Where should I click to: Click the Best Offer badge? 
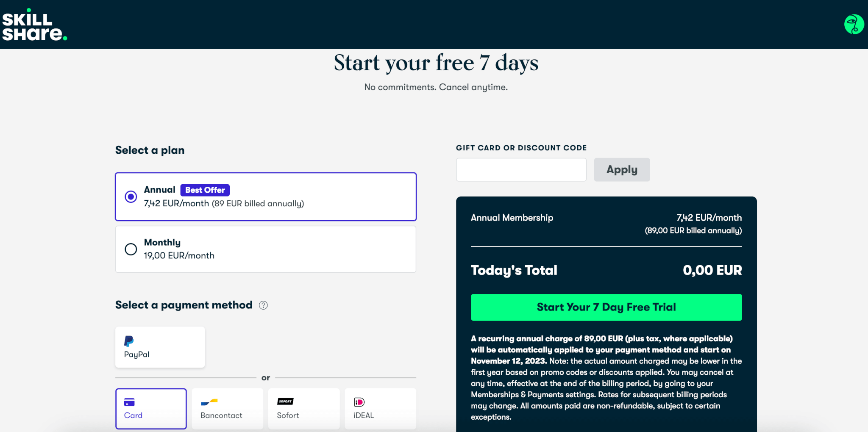(205, 190)
